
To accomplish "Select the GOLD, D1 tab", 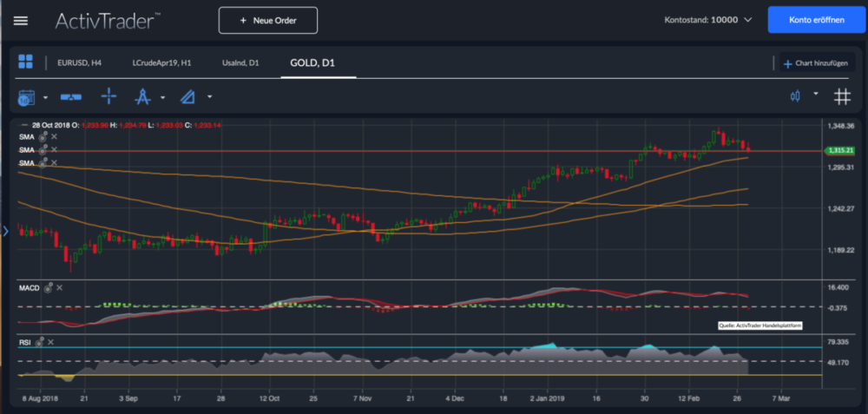I will point(312,63).
